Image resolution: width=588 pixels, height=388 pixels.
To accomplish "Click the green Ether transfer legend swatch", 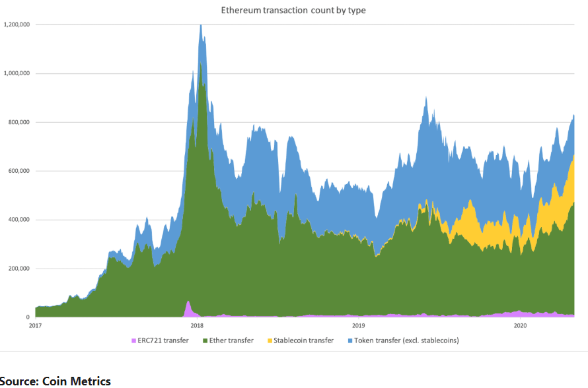I will coord(205,340).
